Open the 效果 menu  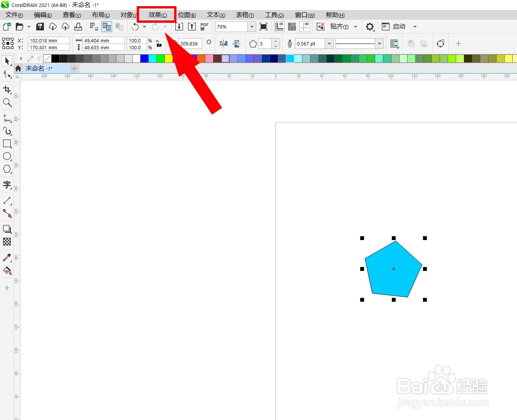[158, 15]
